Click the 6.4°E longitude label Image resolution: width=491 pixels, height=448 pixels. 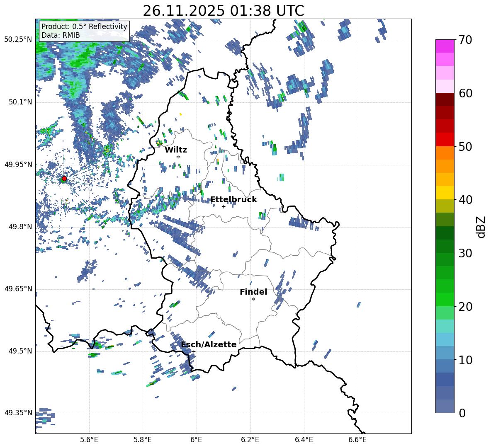(304, 440)
